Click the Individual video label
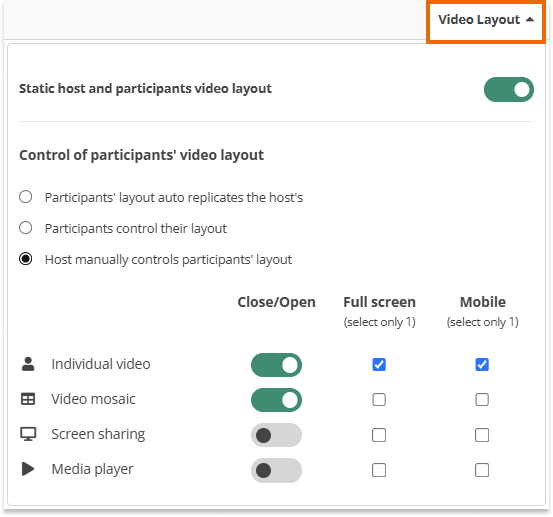The height and width of the screenshot is (517, 553). click(x=101, y=364)
